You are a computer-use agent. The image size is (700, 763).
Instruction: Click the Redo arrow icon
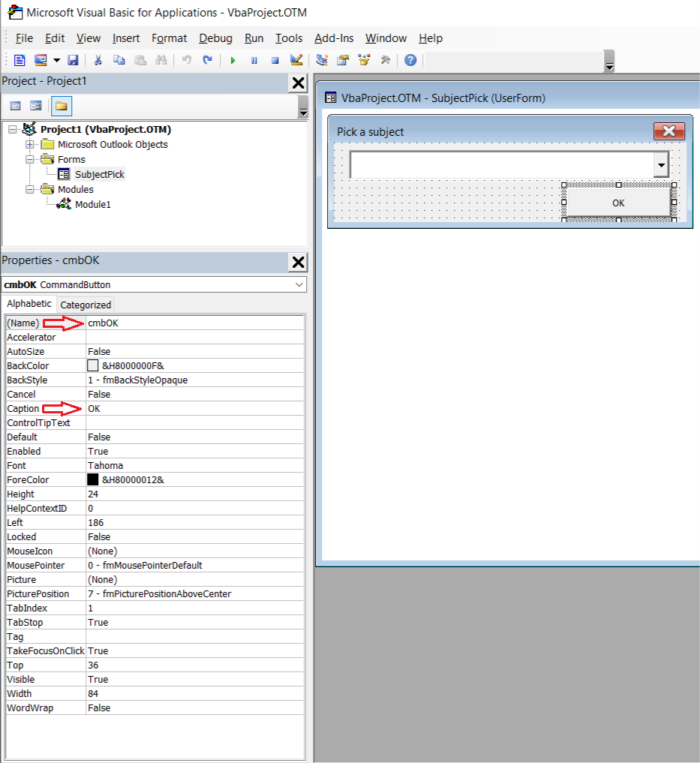point(207,60)
